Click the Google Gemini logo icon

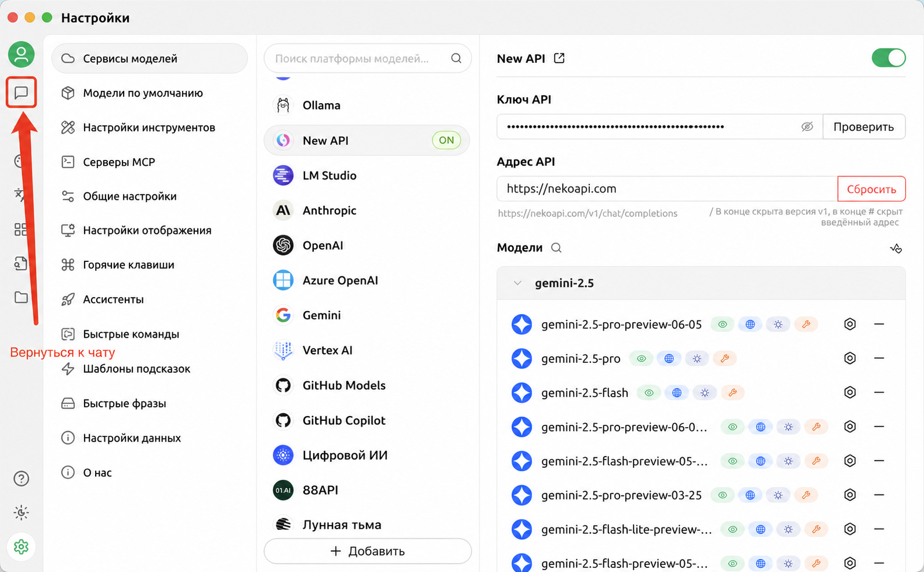[x=283, y=315]
